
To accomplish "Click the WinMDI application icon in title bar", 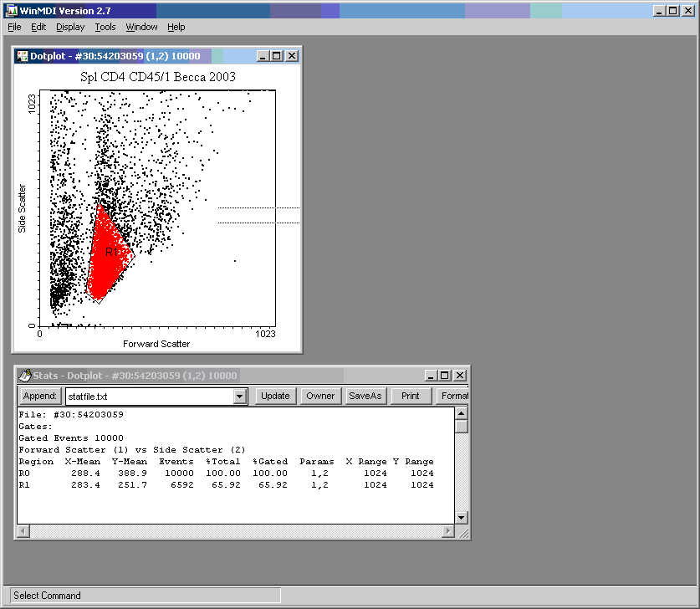I will (11, 11).
